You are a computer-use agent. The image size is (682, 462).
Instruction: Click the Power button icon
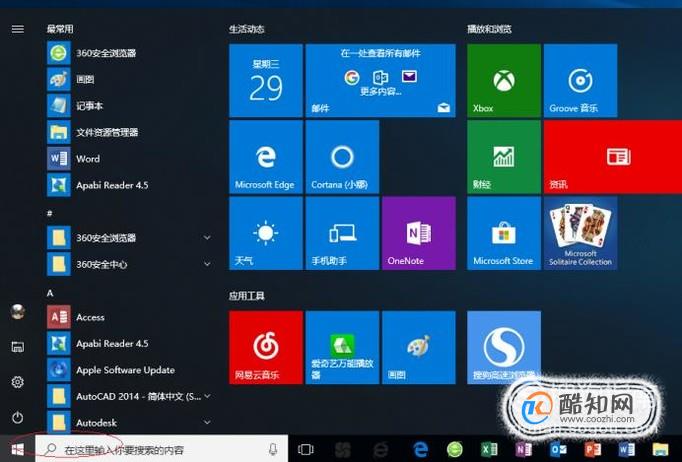point(18,418)
